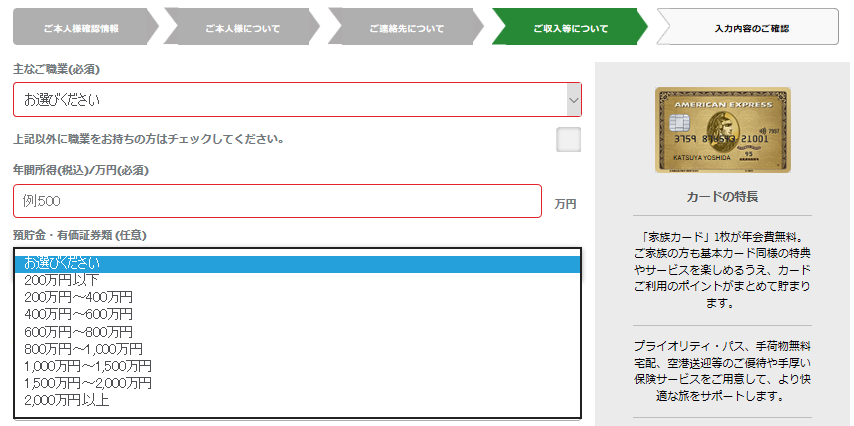
Task: Pick 2,000万円以上 savings option
Action: [67, 400]
